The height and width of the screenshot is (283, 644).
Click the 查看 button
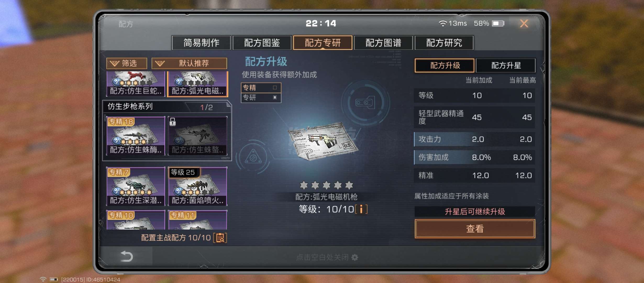pos(475,229)
